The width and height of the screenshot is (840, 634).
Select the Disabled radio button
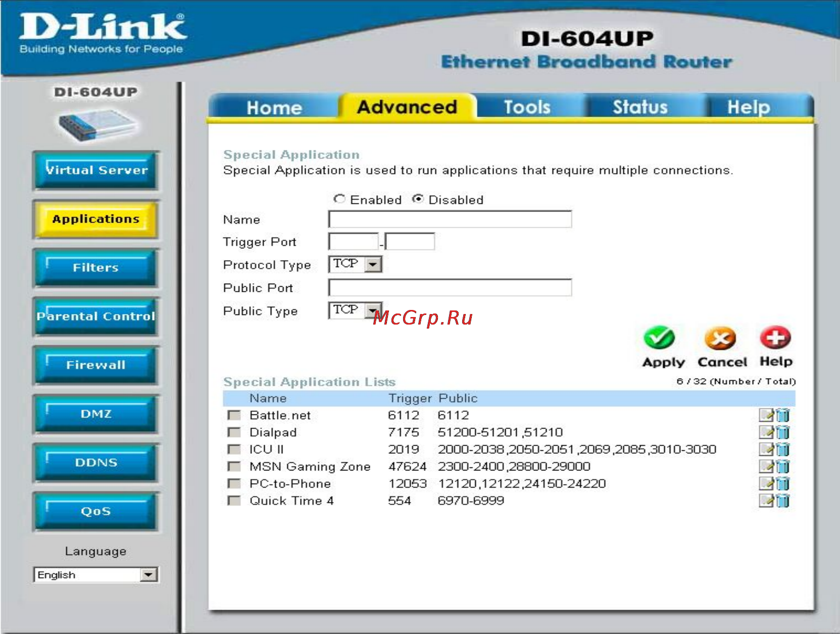pos(417,199)
